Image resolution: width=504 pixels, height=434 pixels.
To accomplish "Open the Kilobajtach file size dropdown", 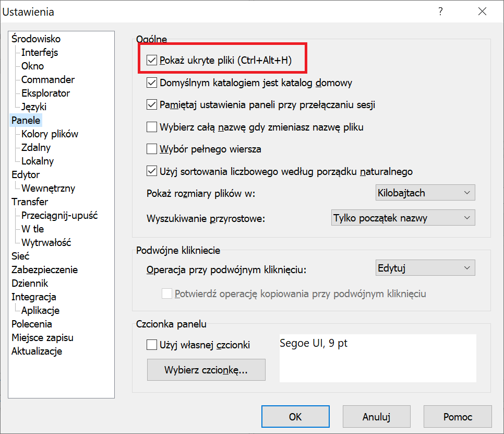I will click(x=425, y=193).
